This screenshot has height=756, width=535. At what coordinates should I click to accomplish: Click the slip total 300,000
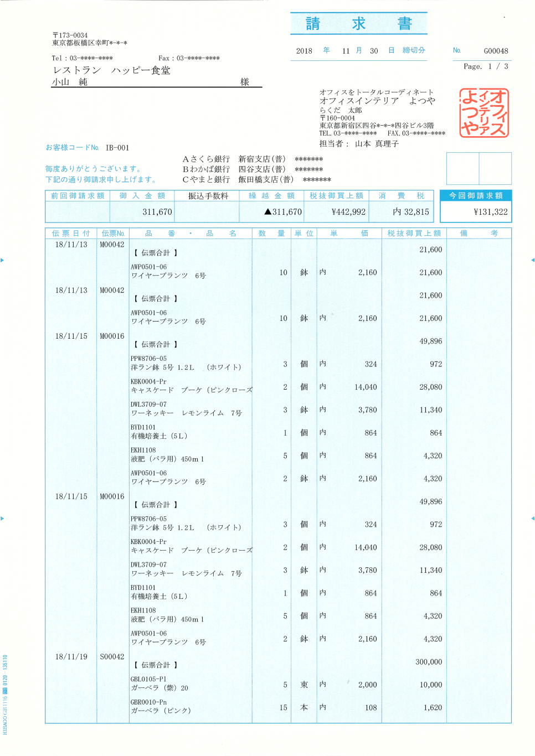click(x=429, y=662)
